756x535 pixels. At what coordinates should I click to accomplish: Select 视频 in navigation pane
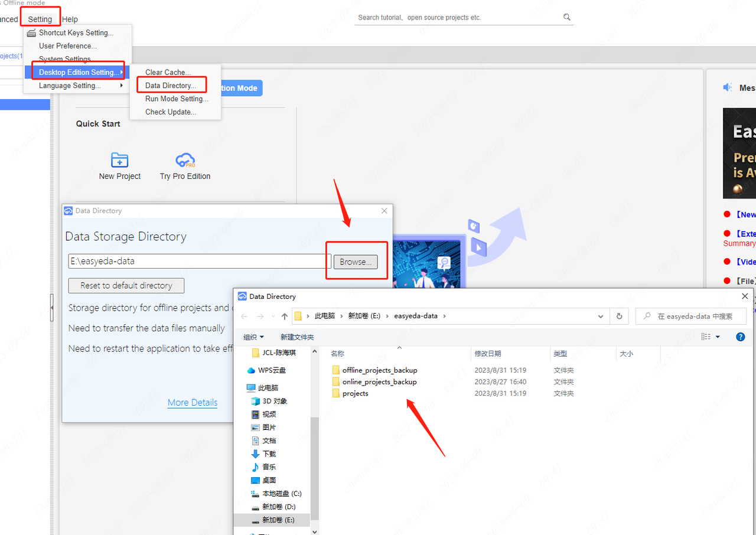(x=263, y=414)
